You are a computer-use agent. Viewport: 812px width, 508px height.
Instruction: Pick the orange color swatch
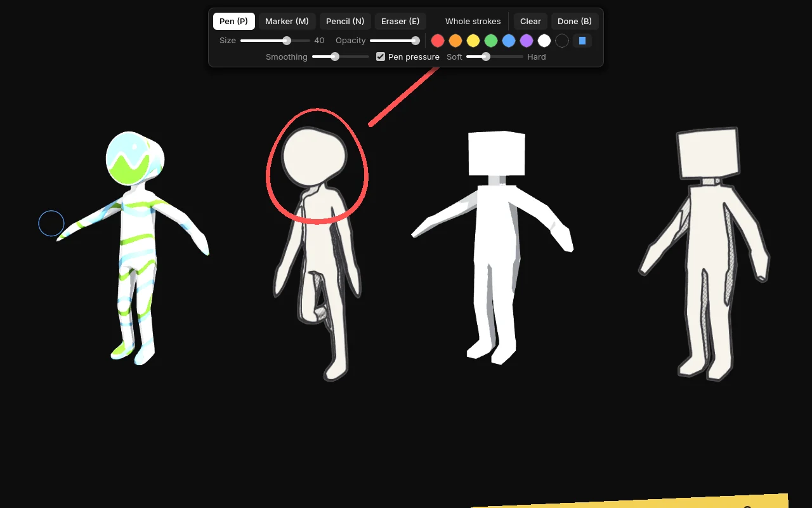coord(455,41)
